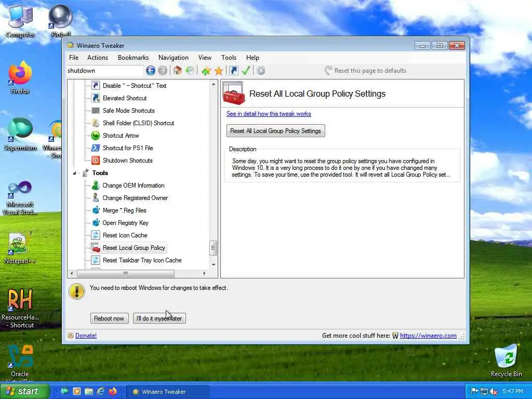Viewport: 532px width, 399px height.
Task: Click the Change Registered Owner icon
Action: [96, 198]
